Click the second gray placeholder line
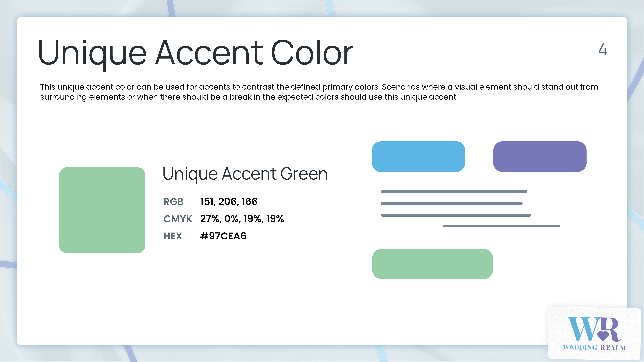 click(x=452, y=203)
